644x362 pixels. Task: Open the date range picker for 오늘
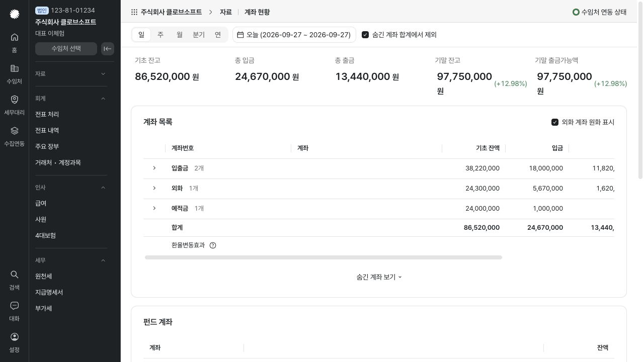tap(294, 35)
